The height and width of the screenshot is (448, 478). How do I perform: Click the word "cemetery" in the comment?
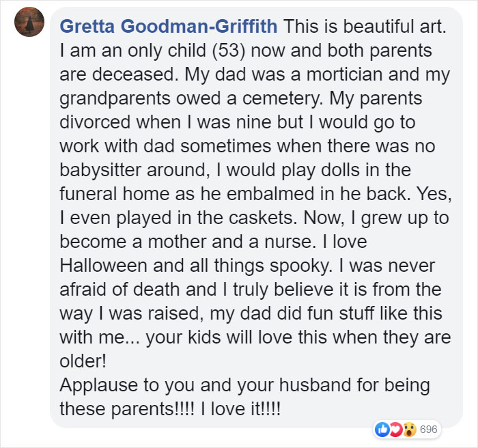(x=281, y=99)
